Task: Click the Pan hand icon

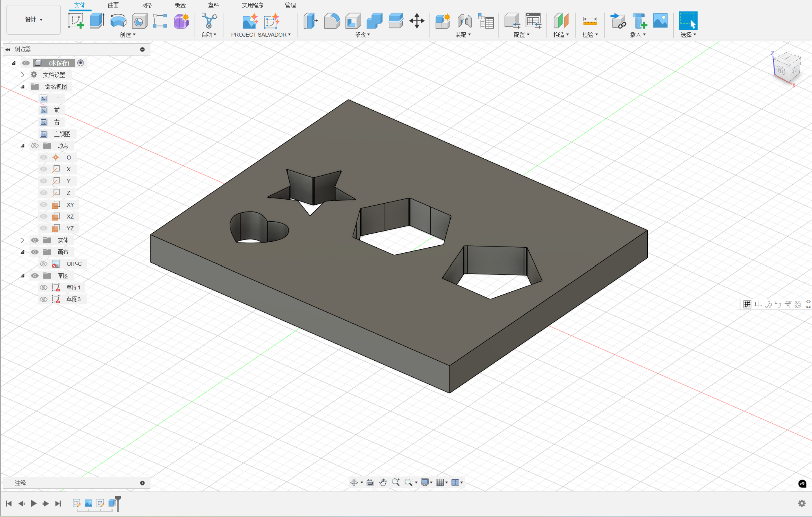Action: point(383,482)
